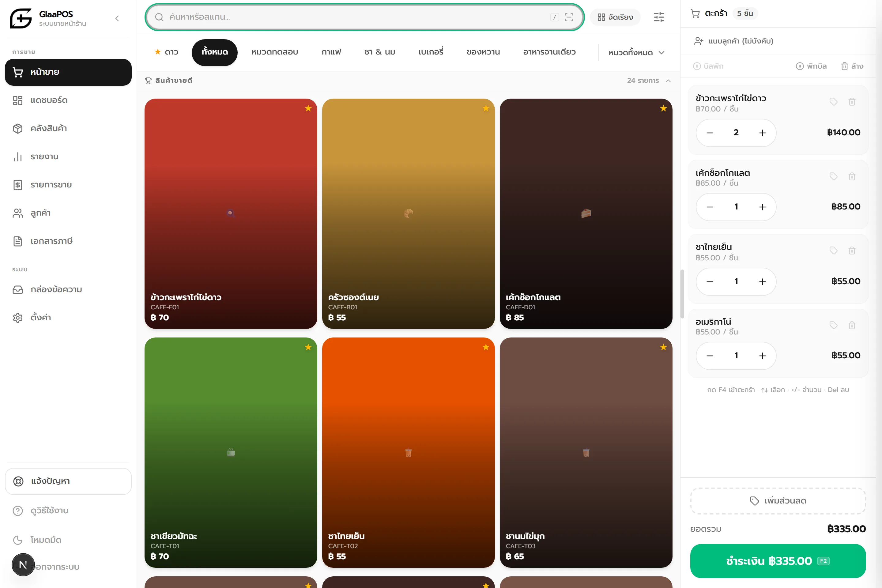Viewport: 882px width, 588px height.
Task: Switch to กาแฟ category tab
Action: (x=331, y=52)
